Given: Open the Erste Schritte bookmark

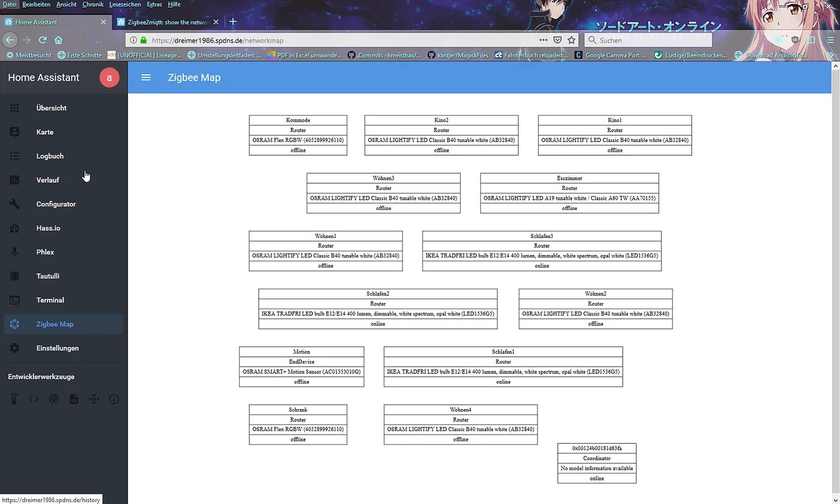Looking at the screenshot, I should click(x=80, y=55).
